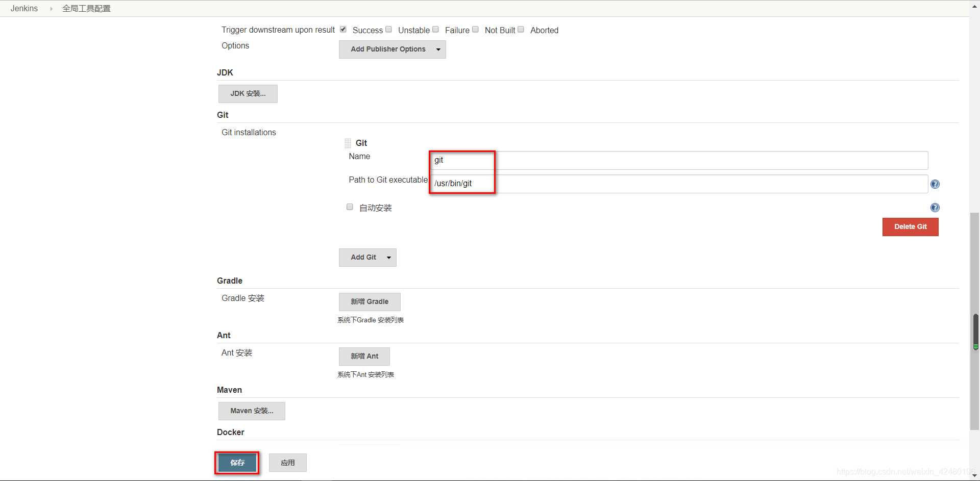Open the 全局工具配置 breadcrumb
980x481 pixels.
click(x=86, y=9)
